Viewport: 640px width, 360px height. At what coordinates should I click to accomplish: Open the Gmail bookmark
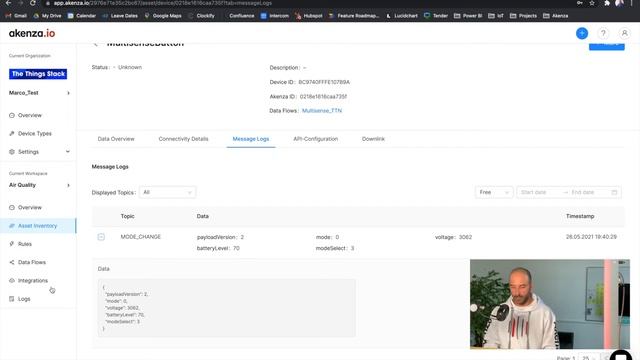pos(16,16)
